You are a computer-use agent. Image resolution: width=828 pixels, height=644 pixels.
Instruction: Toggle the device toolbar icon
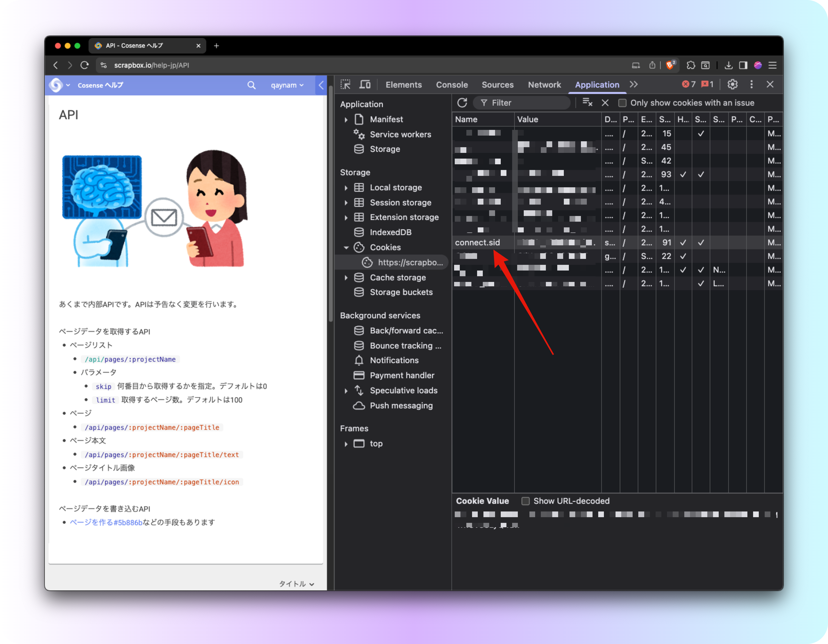click(365, 85)
